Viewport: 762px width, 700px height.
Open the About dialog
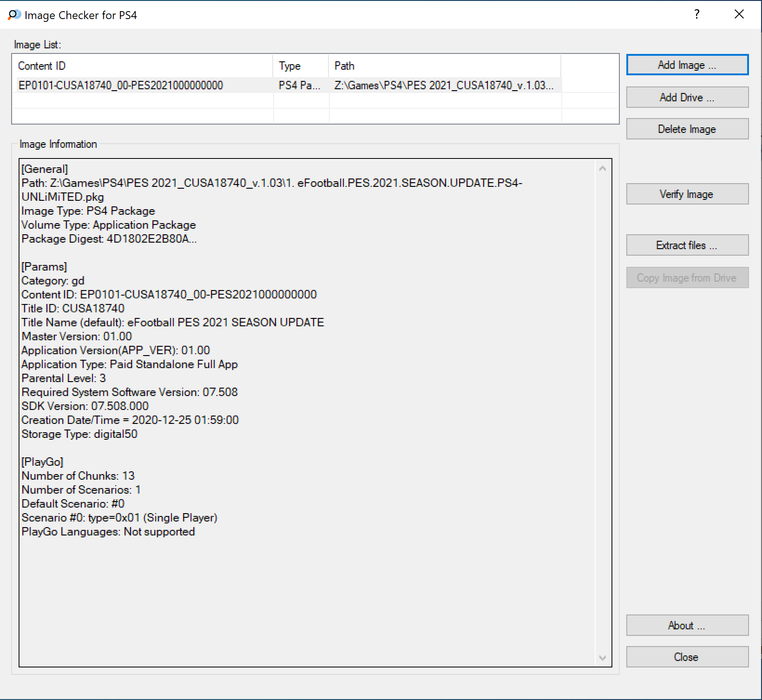[687, 626]
